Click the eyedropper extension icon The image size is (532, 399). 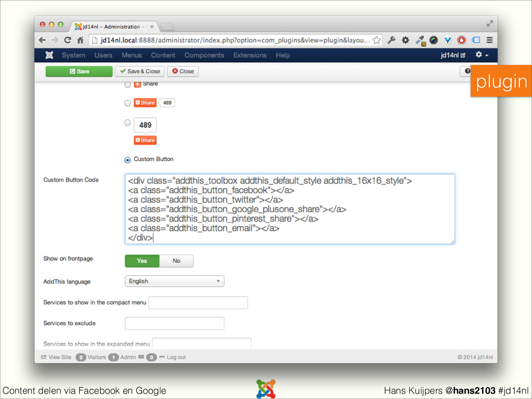click(x=420, y=41)
